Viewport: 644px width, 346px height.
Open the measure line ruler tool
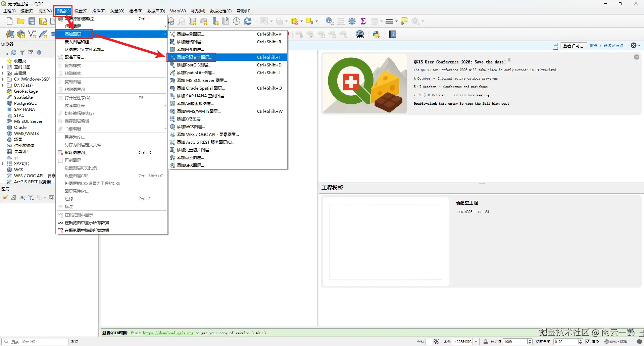point(389,21)
